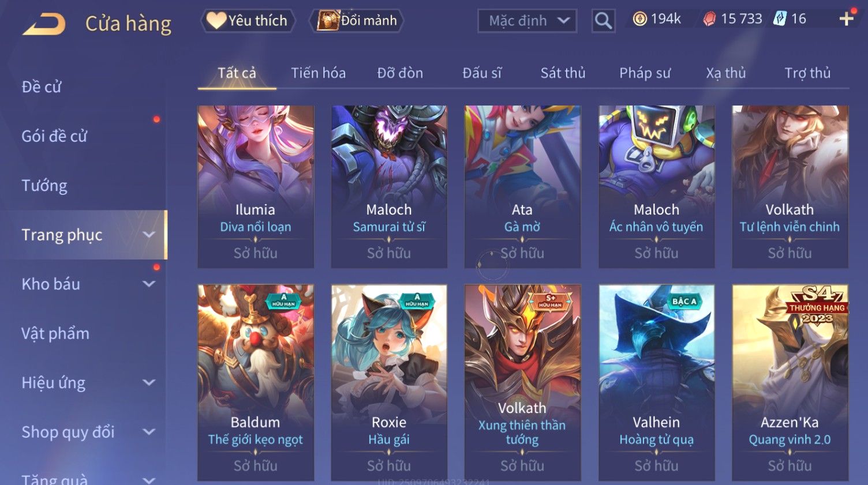This screenshot has width=868, height=485.
Task: Switch to the Pháp sư tab
Action: (x=645, y=73)
